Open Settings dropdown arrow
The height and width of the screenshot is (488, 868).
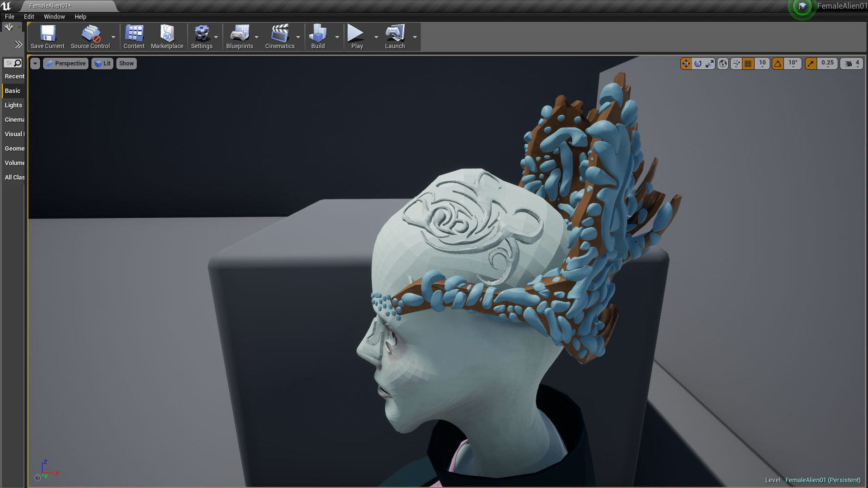point(216,37)
